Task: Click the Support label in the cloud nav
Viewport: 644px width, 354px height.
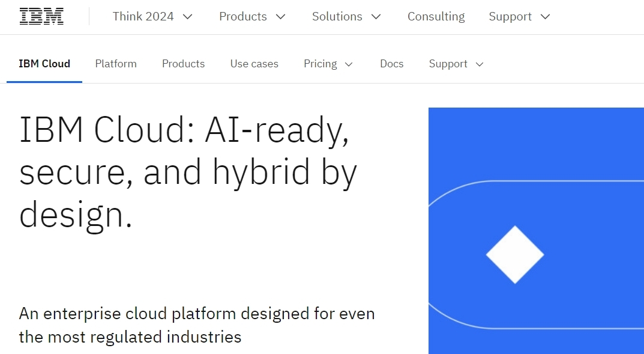Action: tap(447, 64)
